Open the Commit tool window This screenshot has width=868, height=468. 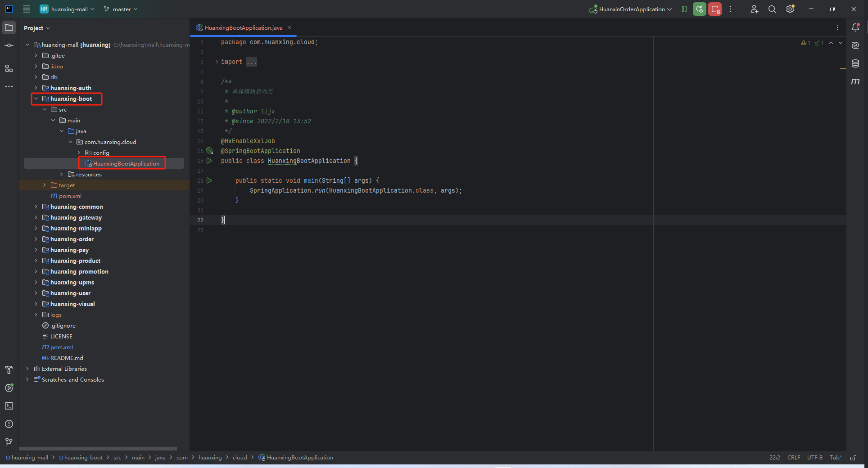click(x=9, y=45)
